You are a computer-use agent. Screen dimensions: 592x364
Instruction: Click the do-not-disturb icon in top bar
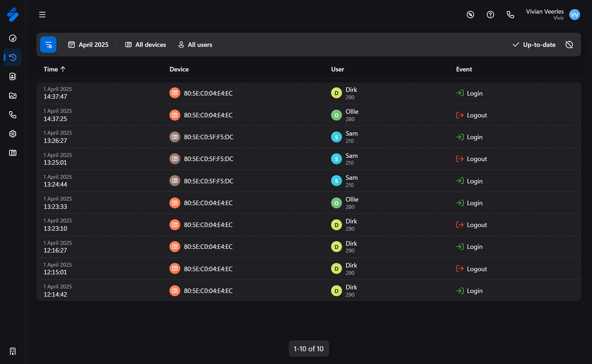470,15
